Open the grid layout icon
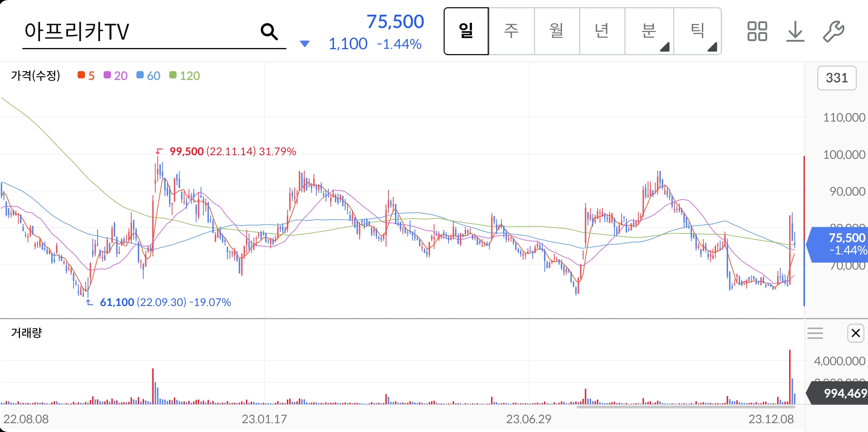 pos(757,32)
